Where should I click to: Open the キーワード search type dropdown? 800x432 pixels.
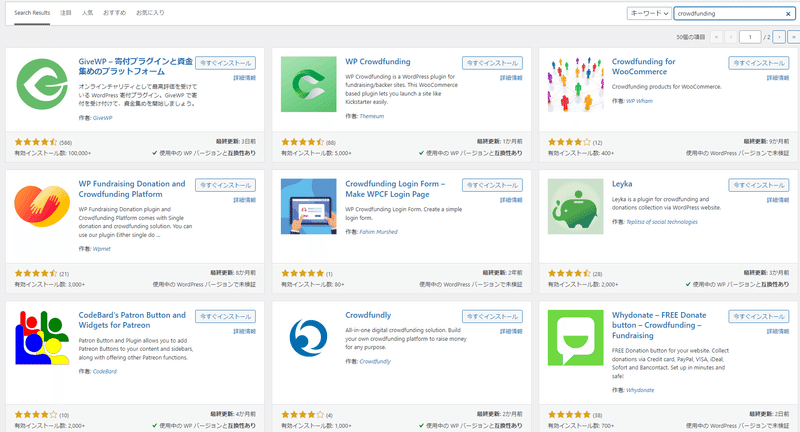648,13
